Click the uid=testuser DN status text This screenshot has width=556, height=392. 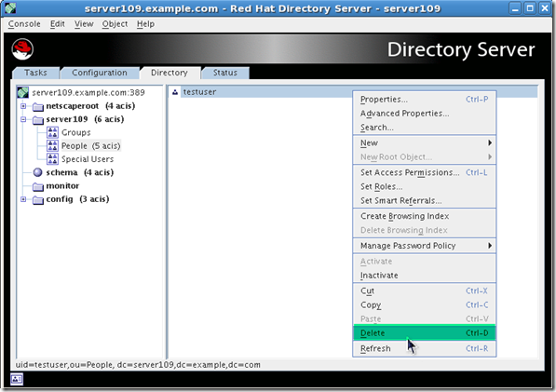[138, 365]
